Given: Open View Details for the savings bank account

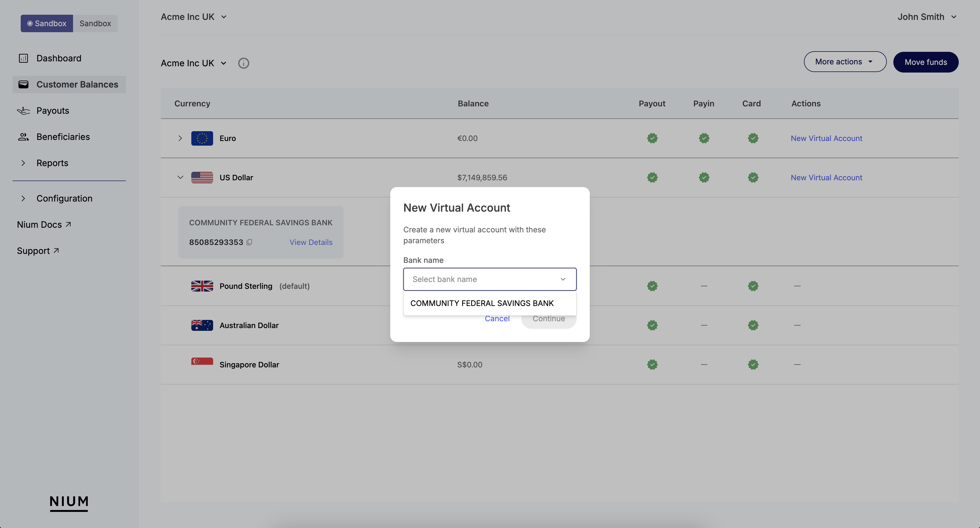Looking at the screenshot, I should [x=311, y=242].
